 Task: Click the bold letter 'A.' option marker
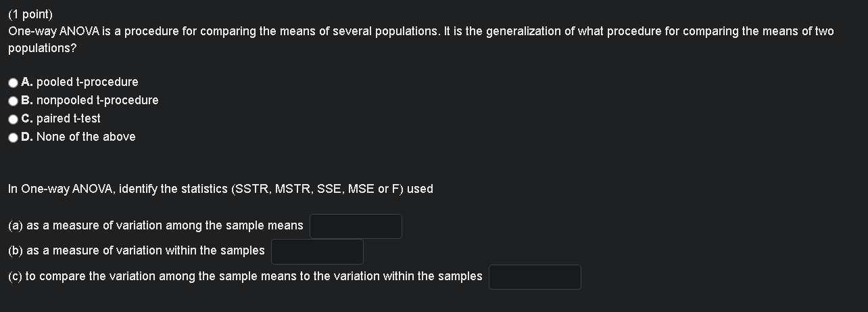coord(27,82)
